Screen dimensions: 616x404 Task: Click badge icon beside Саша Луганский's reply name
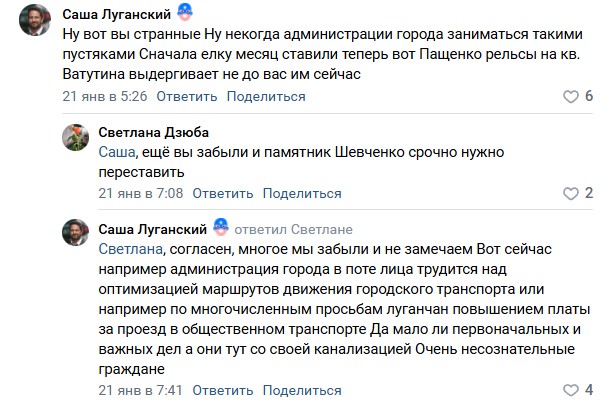click(221, 228)
